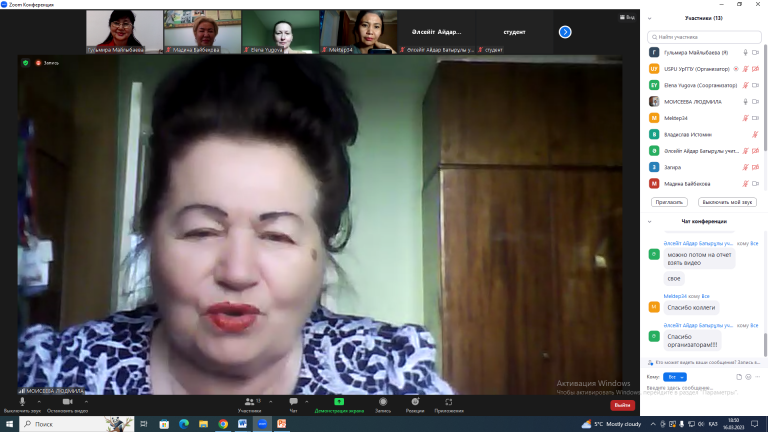The height and width of the screenshot is (432, 768).
Task: Open Reactions in the meeting toolbar
Action: tap(414, 401)
